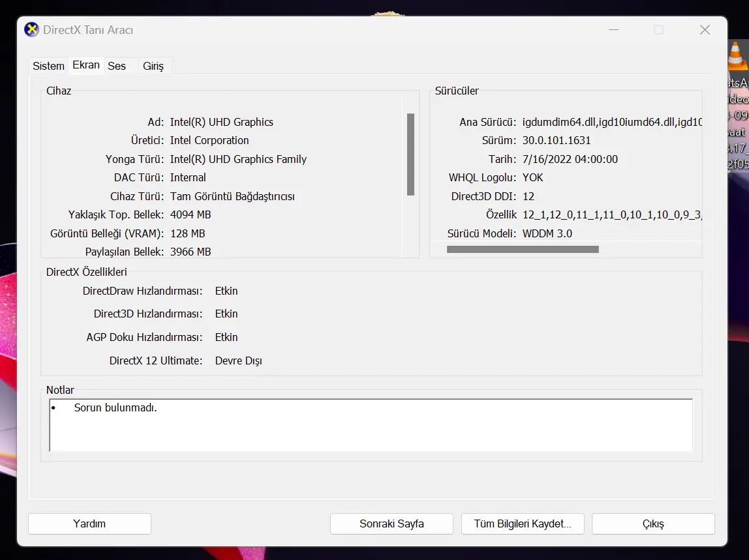This screenshot has height=560, width=749.
Task: Click the '30.0.101.1631' Sürüm value
Action: point(557,140)
